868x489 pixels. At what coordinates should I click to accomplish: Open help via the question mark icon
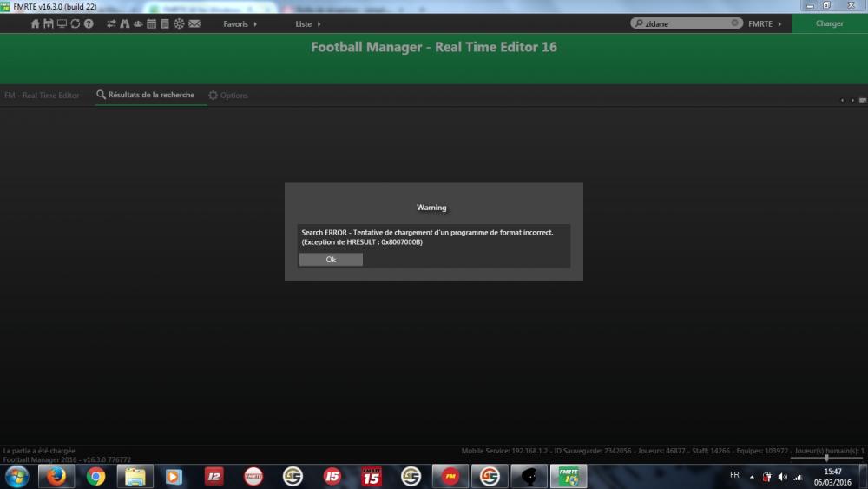pyautogui.click(x=89, y=23)
